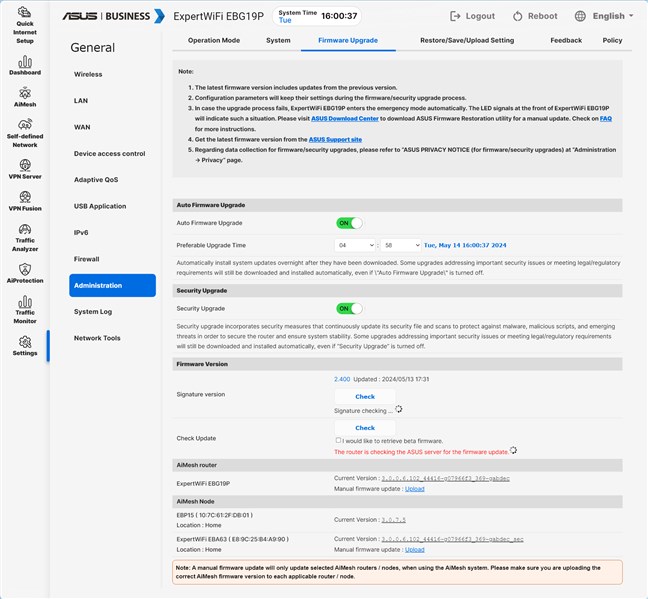Click EBA63 current version link
This screenshot has height=599, width=648.
[x=452, y=539]
